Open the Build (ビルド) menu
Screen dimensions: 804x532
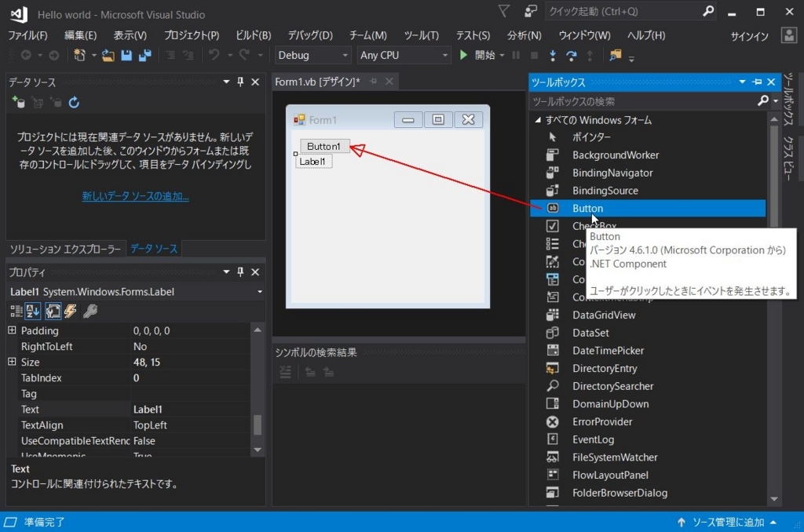[x=254, y=35]
